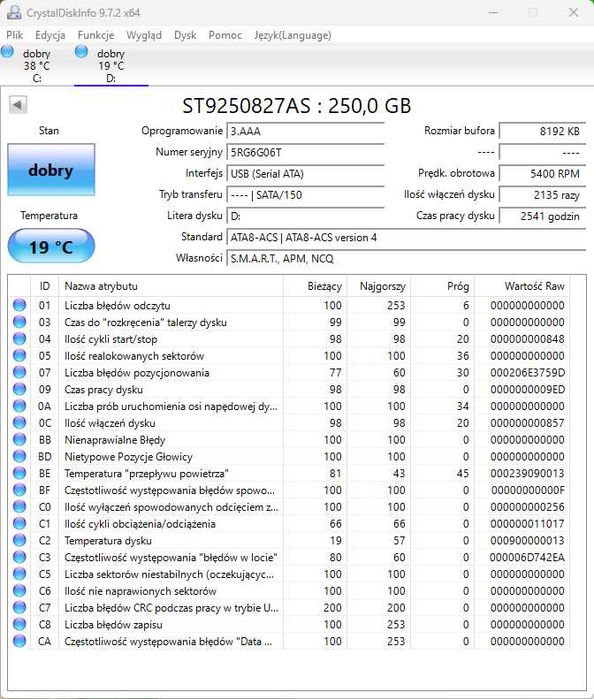
Task: Click status orb of attribute C7 row
Action: (19, 607)
